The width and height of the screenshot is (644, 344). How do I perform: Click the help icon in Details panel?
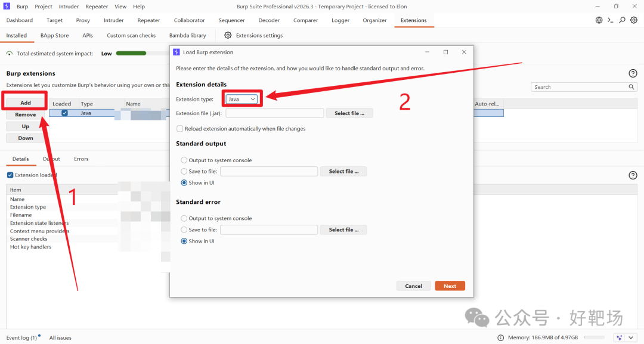coord(633,175)
